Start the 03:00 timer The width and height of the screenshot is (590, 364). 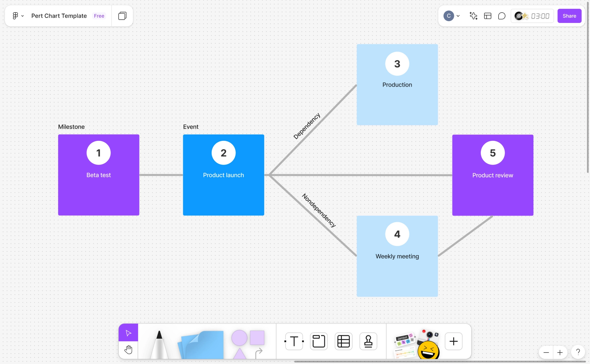[x=540, y=16]
